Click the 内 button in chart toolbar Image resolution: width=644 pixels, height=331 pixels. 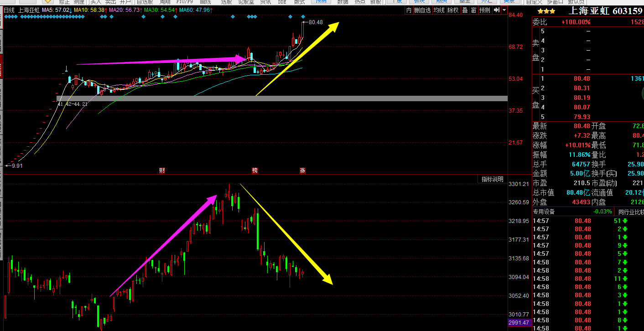[409, 10]
